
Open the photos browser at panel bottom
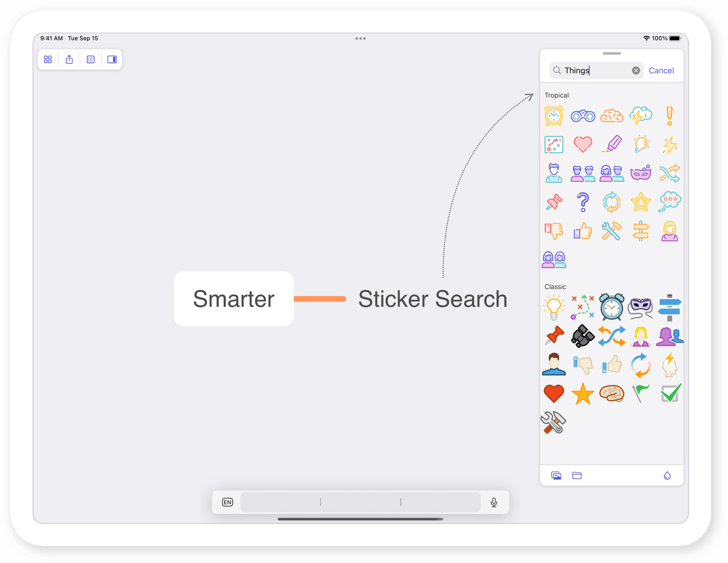pos(556,476)
